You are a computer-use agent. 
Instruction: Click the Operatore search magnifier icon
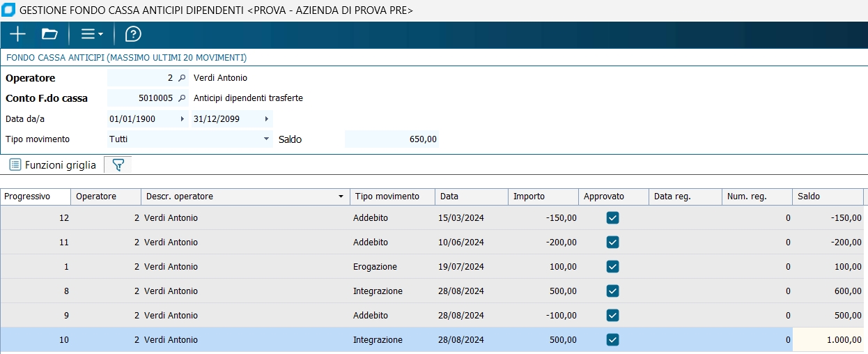tap(183, 78)
